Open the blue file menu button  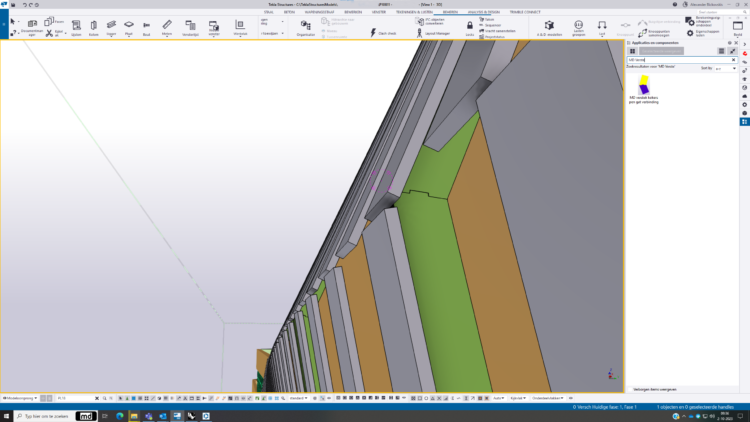click(4, 24)
